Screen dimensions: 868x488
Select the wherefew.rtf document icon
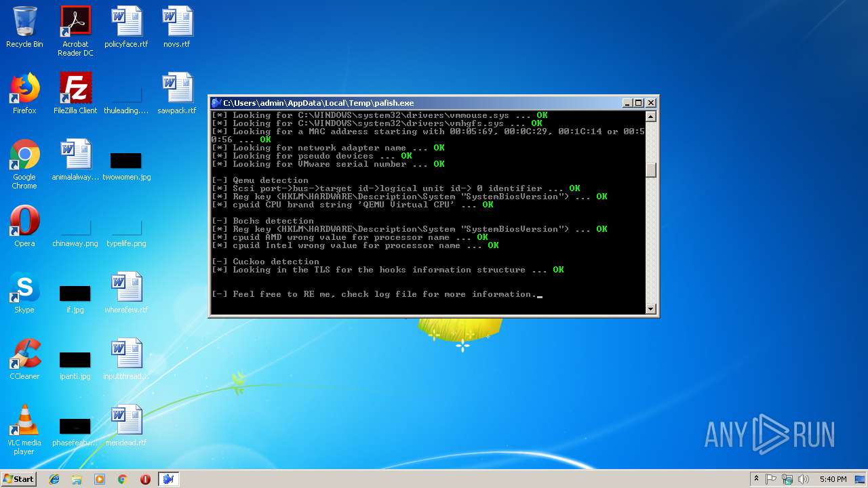tap(126, 293)
